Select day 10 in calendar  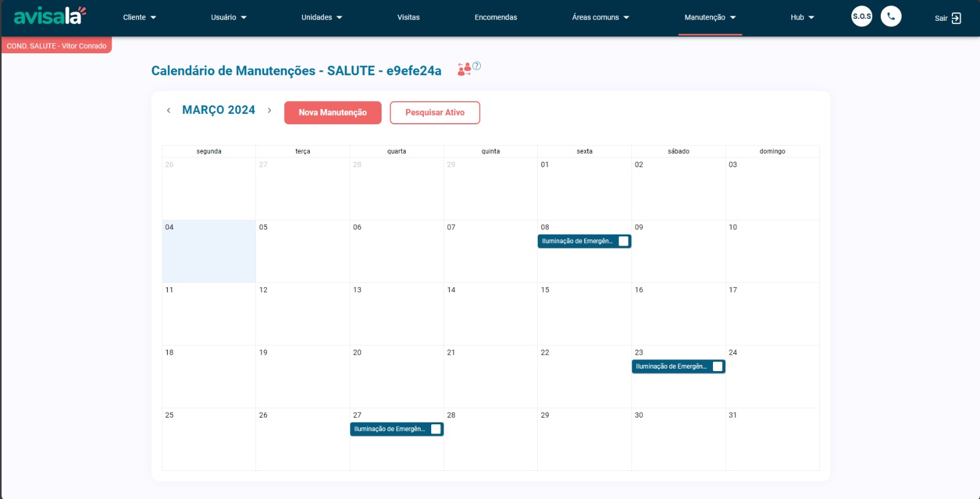[772, 252]
